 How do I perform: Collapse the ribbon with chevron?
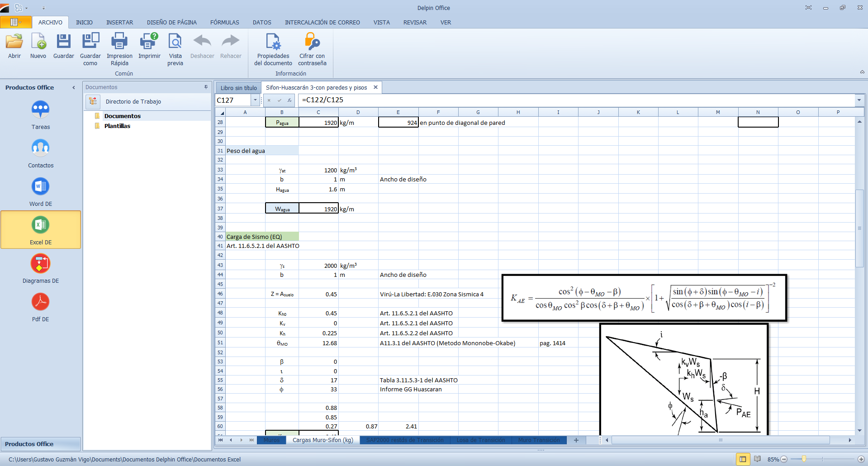862,72
